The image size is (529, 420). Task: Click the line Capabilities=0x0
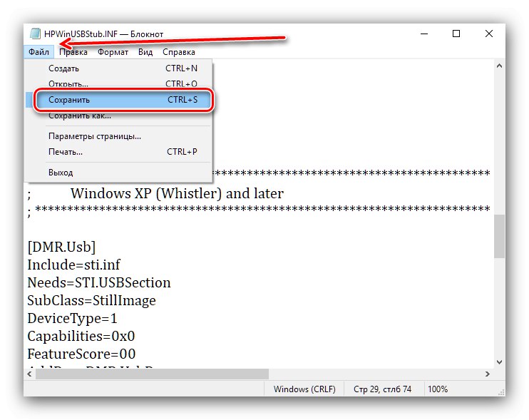(x=81, y=337)
